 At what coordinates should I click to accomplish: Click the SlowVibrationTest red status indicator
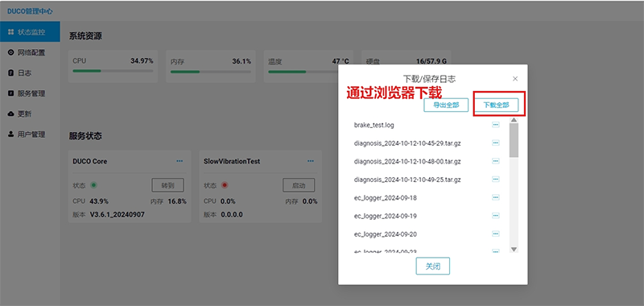point(225,185)
